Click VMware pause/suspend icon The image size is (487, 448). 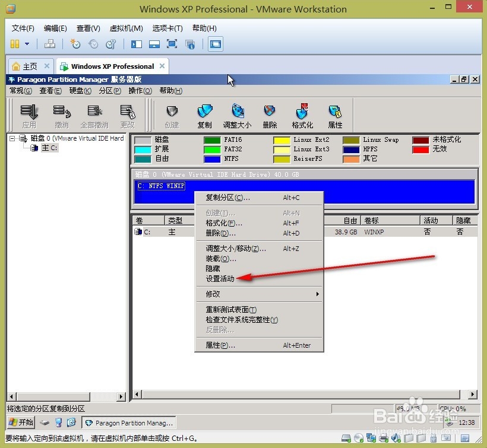pyautogui.click(x=15, y=44)
